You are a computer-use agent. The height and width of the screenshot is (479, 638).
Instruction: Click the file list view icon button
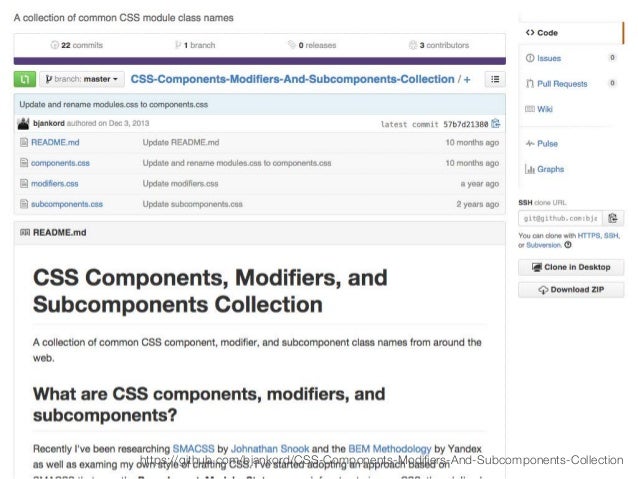pyautogui.click(x=495, y=79)
